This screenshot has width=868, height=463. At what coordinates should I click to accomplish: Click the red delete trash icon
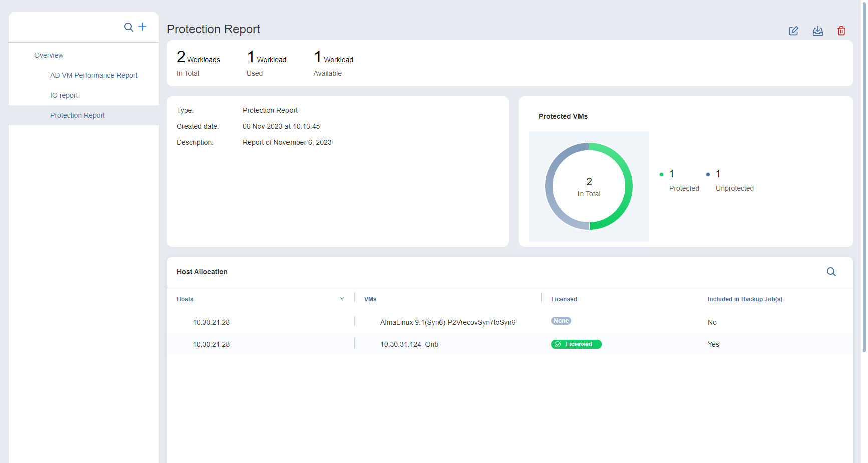(841, 31)
